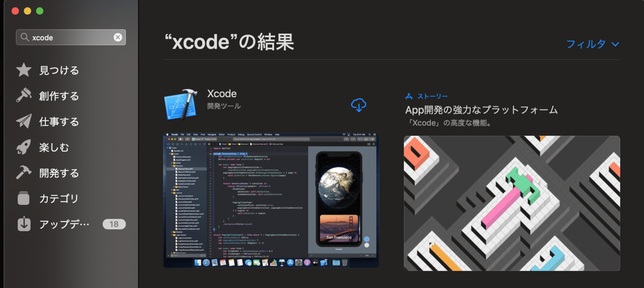Open the アップデート section
The width and height of the screenshot is (644, 288).
(x=64, y=224)
